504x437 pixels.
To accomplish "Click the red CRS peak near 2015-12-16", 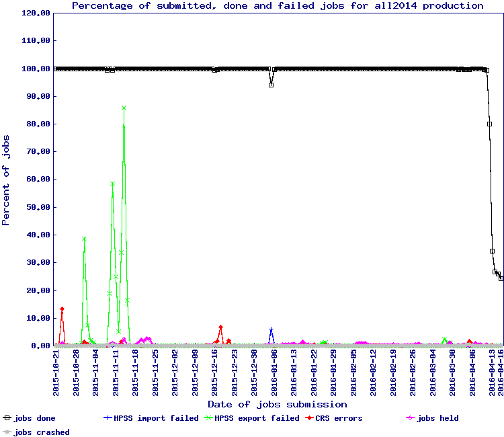I will (220, 327).
